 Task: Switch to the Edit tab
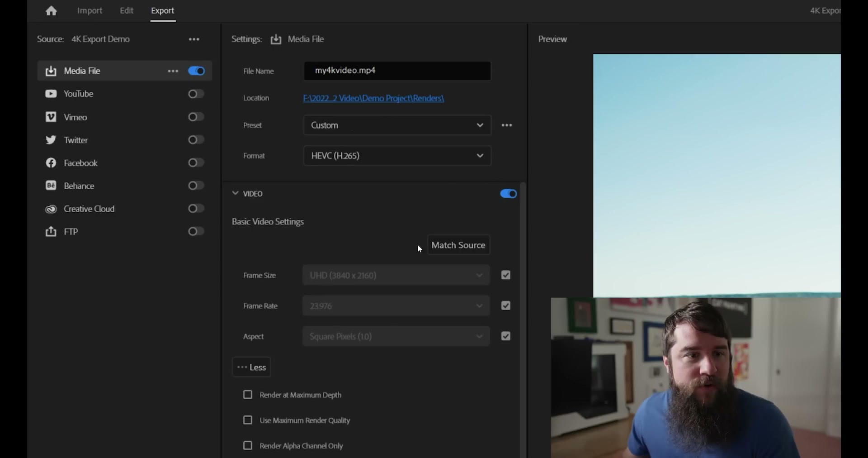pos(127,10)
